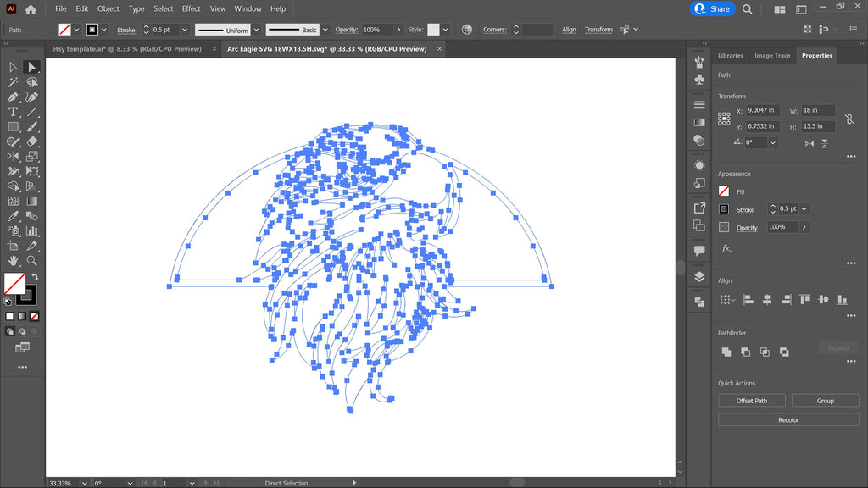
Task: Toggle constrain width and height proportions
Action: [x=849, y=119]
